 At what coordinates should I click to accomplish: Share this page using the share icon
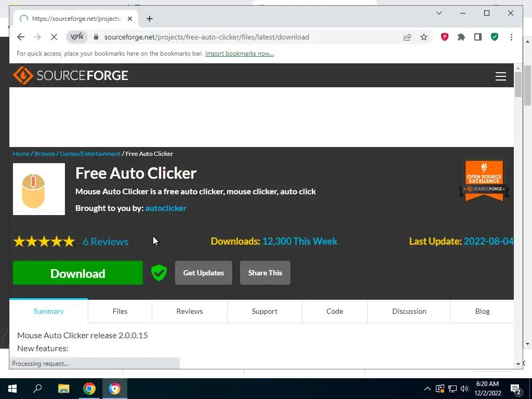pyautogui.click(x=407, y=37)
